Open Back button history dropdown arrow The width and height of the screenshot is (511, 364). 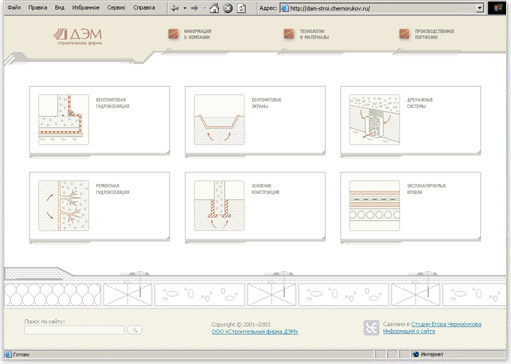(185, 8)
